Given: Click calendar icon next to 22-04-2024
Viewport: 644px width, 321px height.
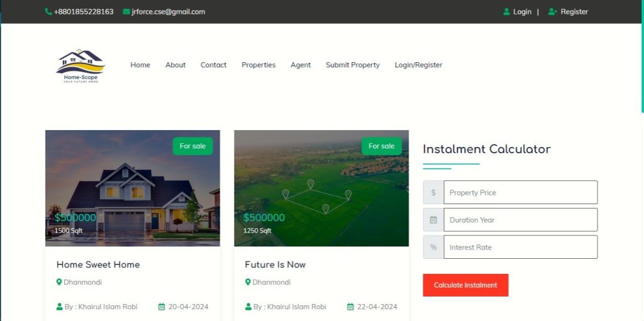Looking at the screenshot, I should (350, 307).
